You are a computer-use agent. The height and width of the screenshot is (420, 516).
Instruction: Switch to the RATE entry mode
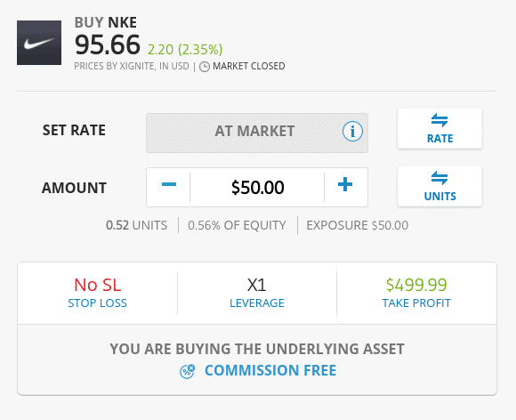pyautogui.click(x=440, y=129)
